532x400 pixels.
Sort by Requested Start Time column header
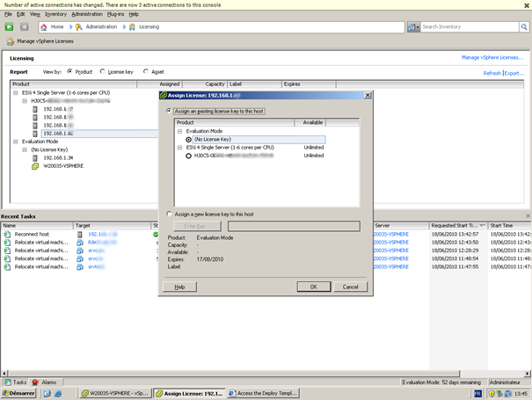click(x=458, y=226)
